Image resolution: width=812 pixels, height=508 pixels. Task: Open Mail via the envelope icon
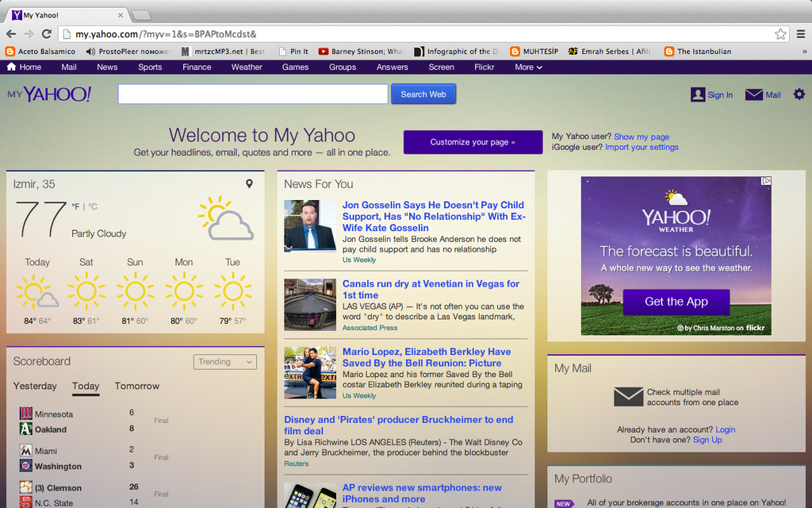click(x=754, y=94)
